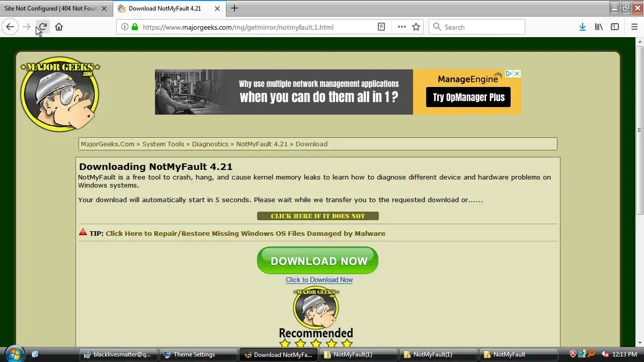Viewport: 644px width, 362px height.
Task: Open a new tab with plus
Action: pos(234,8)
